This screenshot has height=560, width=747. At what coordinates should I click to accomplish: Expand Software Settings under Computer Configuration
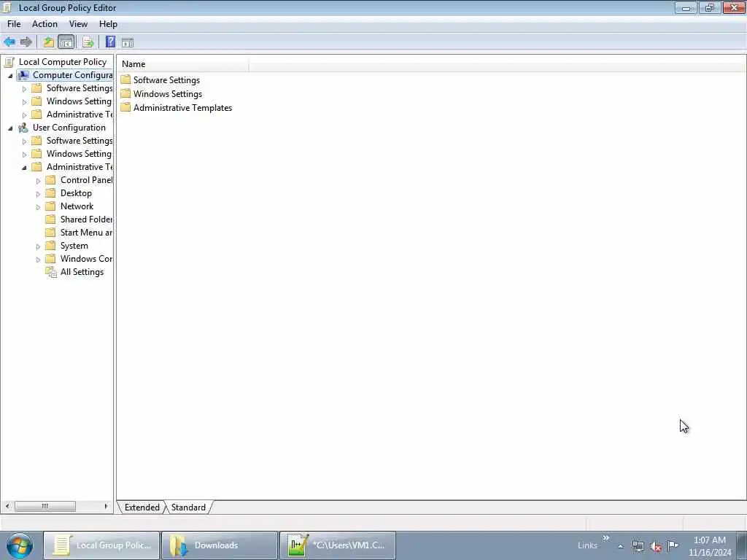24,88
